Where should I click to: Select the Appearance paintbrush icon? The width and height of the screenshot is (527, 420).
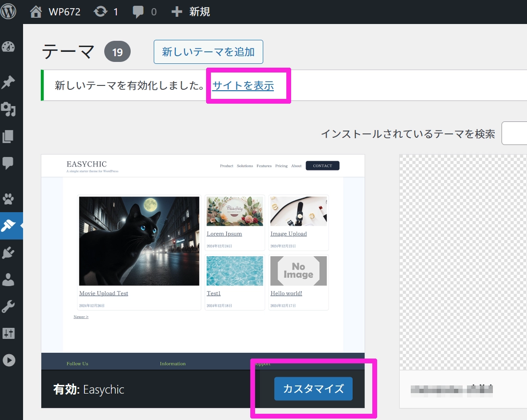click(x=9, y=226)
